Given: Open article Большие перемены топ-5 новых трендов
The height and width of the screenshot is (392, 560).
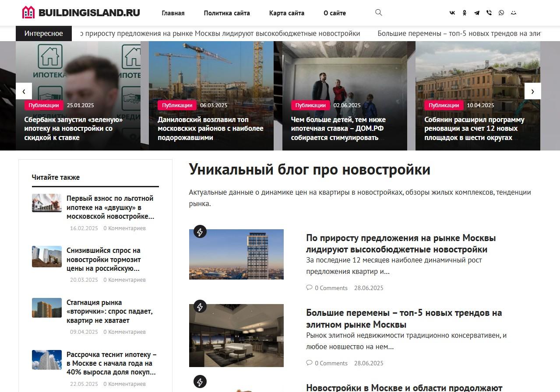Looking at the screenshot, I should tap(404, 318).
